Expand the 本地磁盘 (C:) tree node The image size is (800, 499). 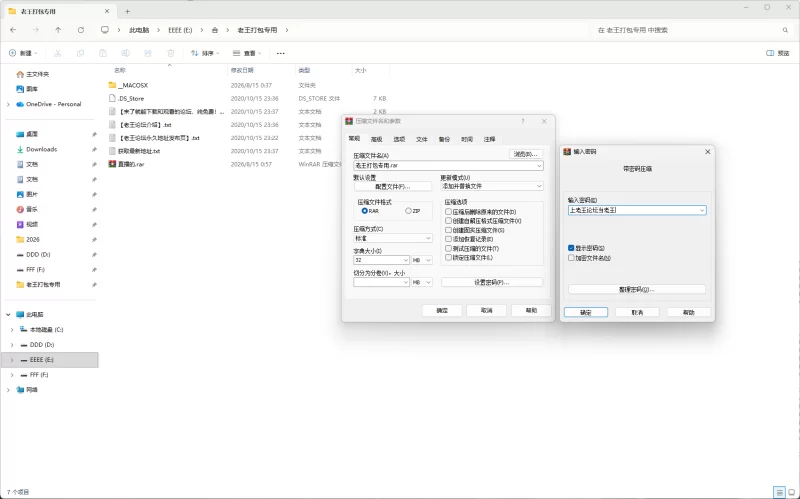(x=12, y=330)
